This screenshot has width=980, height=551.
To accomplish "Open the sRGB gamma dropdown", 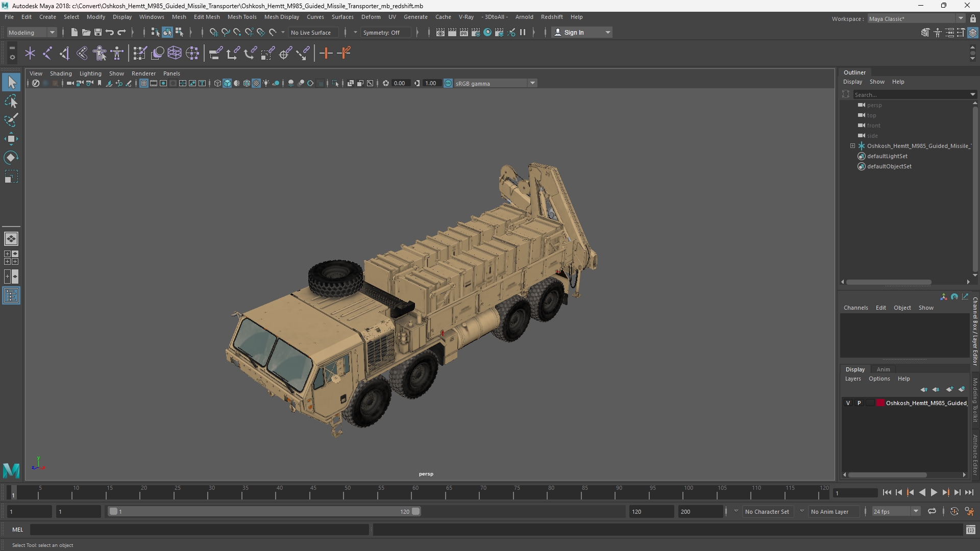I will (495, 83).
